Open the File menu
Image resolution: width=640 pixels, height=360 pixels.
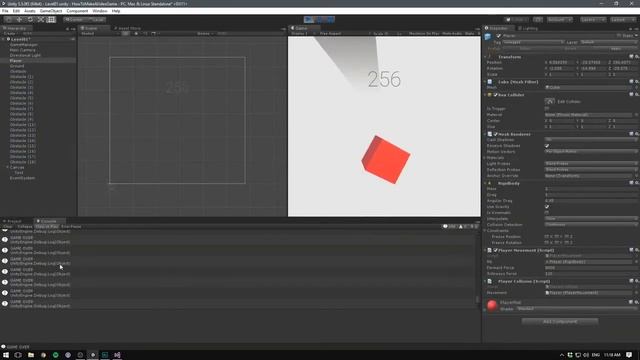(5, 11)
